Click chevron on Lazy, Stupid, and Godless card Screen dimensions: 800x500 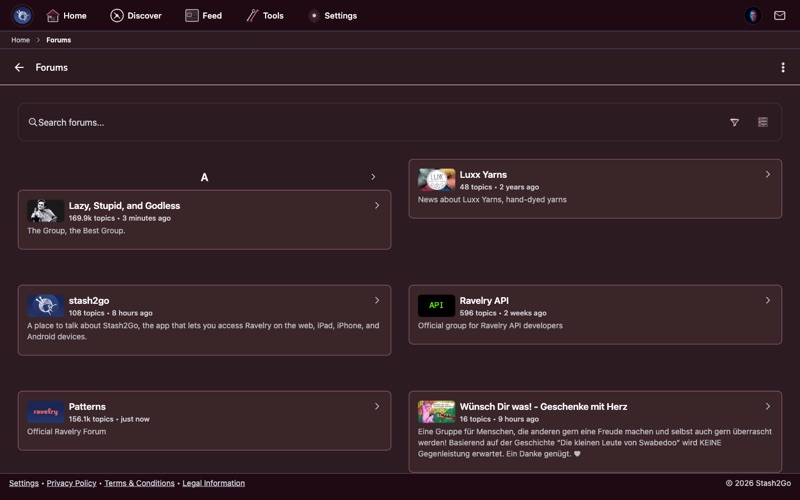377,205
